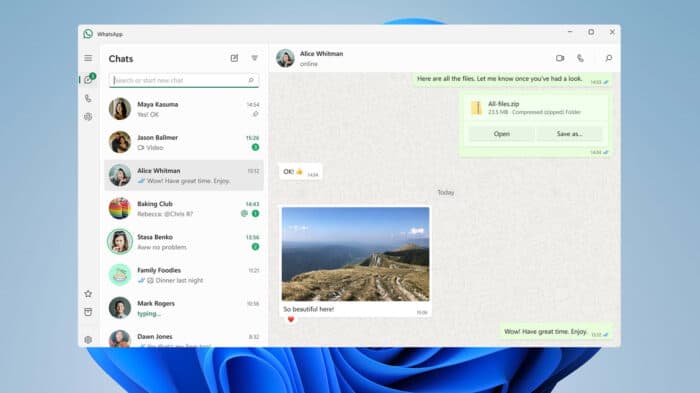The image size is (700, 393).
Task: Click 'Wow! Have great time. Enjoy.' sent message
Action: point(556,332)
